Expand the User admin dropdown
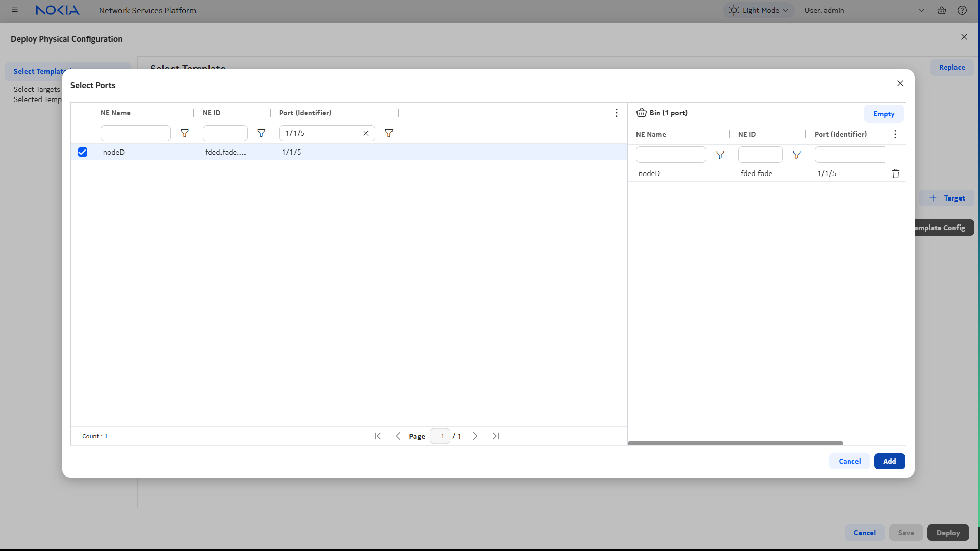The height and width of the screenshot is (551, 980). (921, 10)
